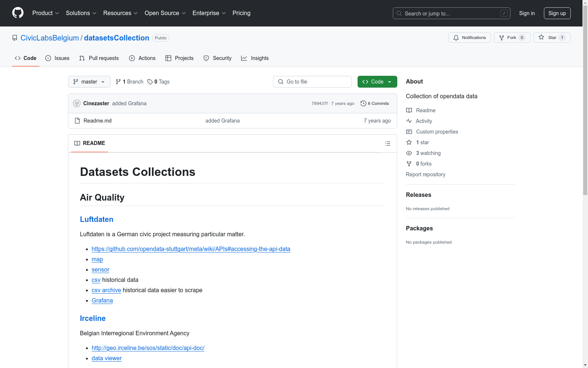Expand the Resources menu
This screenshot has width=588, height=368.
[121, 13]
